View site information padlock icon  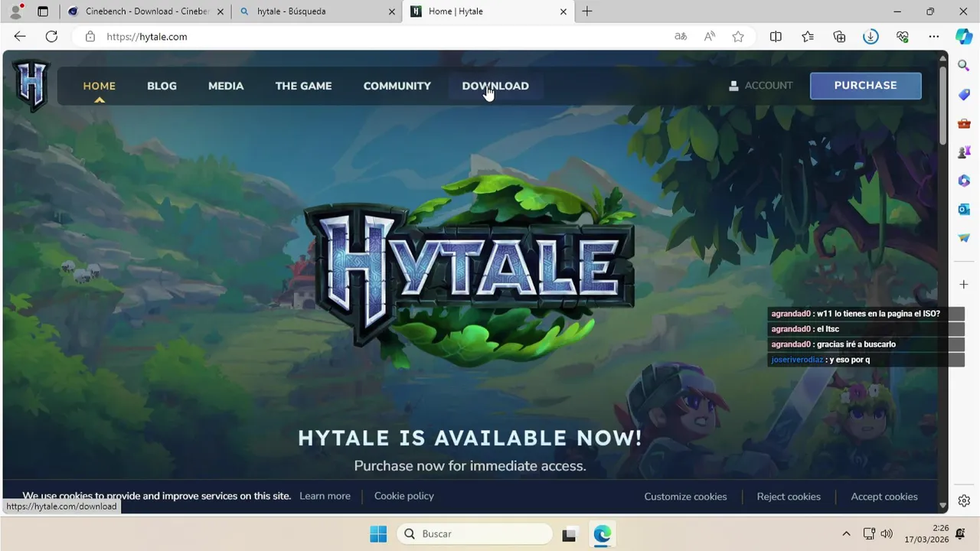90,37
